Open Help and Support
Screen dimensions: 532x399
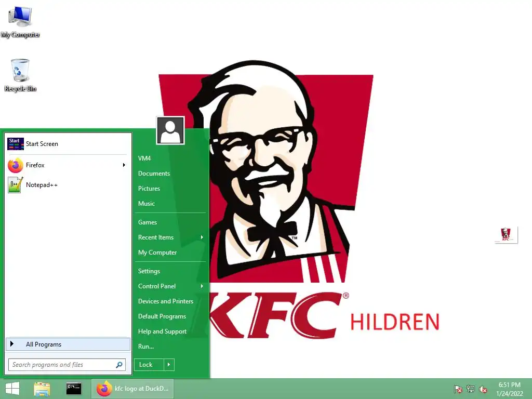pos(162,331)
